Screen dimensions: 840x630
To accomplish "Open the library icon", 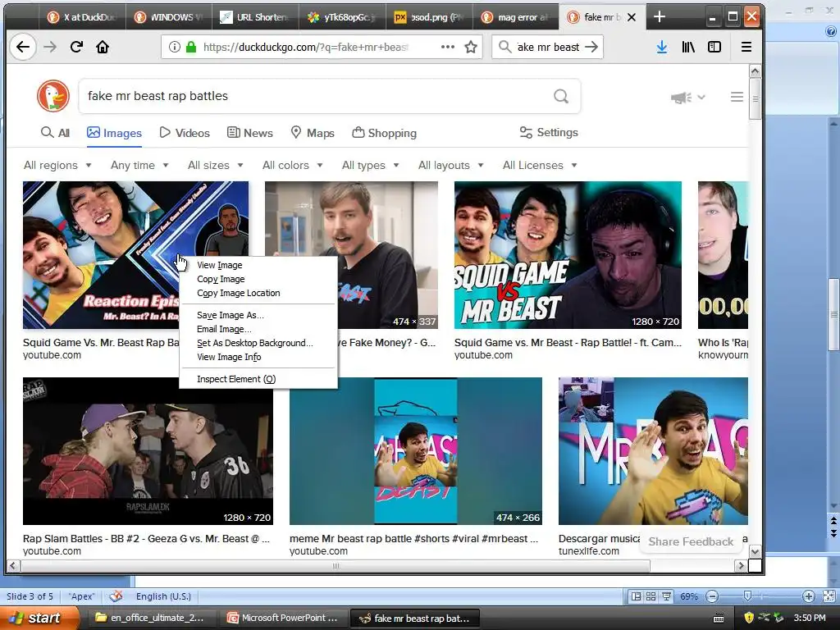I will pos(688,47).
